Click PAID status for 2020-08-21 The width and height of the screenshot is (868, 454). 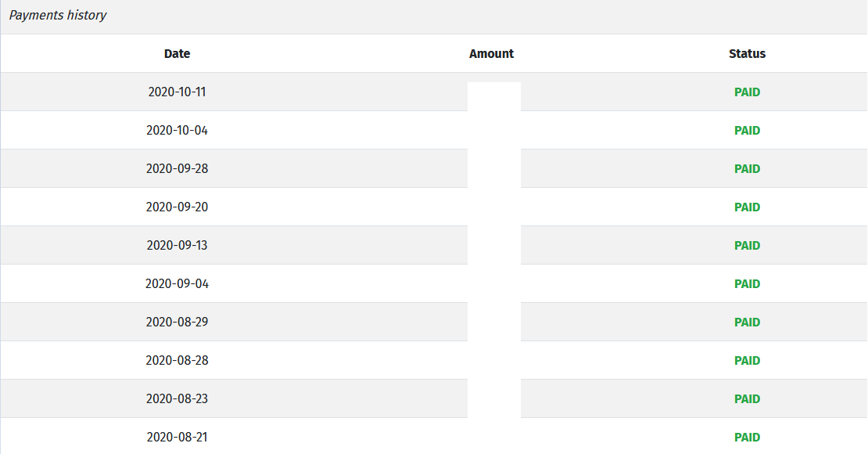pos(747,438)
